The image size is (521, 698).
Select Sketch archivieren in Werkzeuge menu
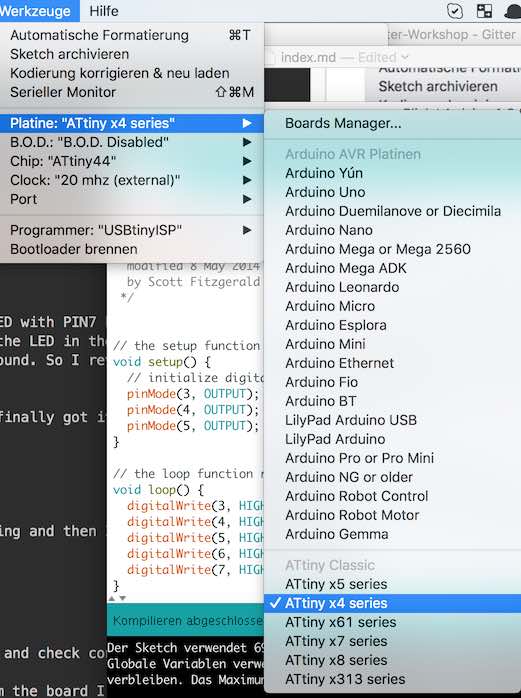132,54
